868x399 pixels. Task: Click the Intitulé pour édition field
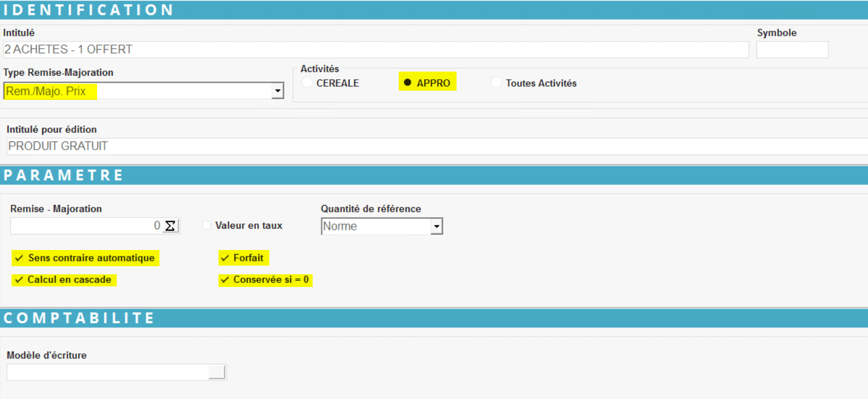coord(433,146)
